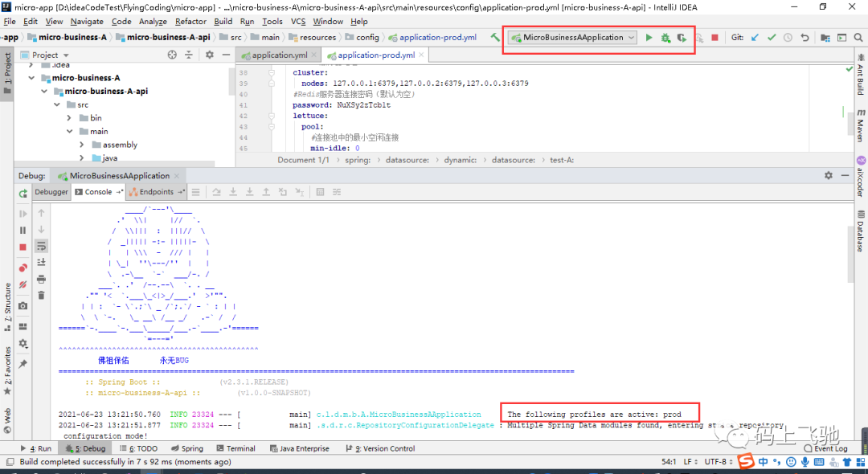Close the application-prod.yml tab
The image size is (868, 474).
point(421,55)
